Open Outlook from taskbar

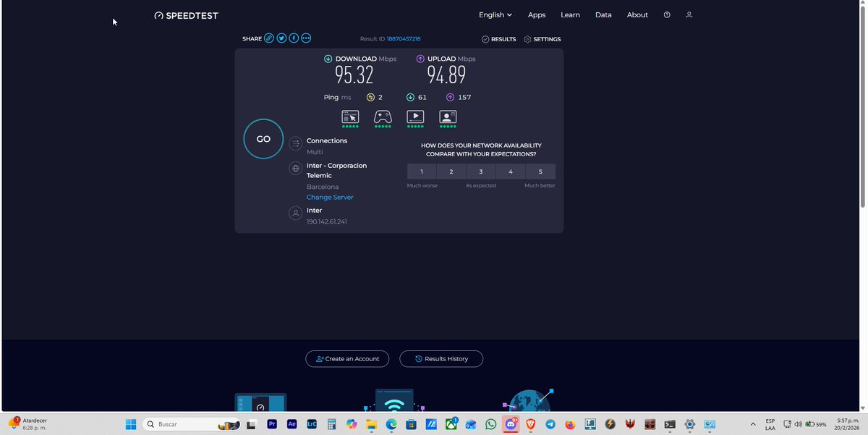coord(471,424)
